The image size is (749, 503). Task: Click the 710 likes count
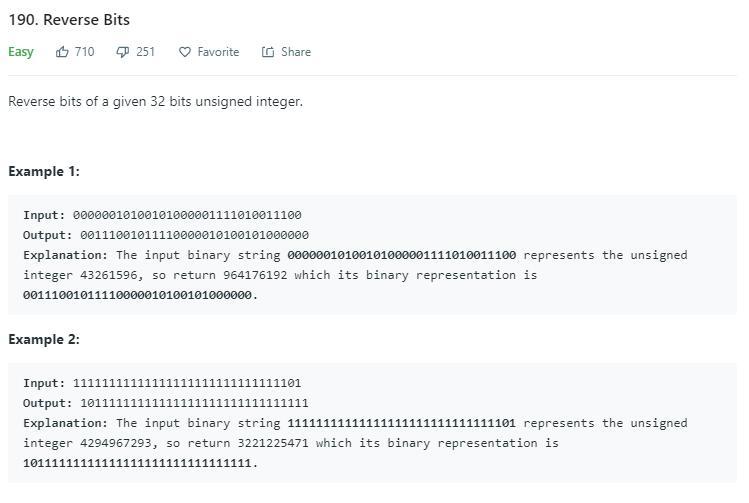(84, 52)
